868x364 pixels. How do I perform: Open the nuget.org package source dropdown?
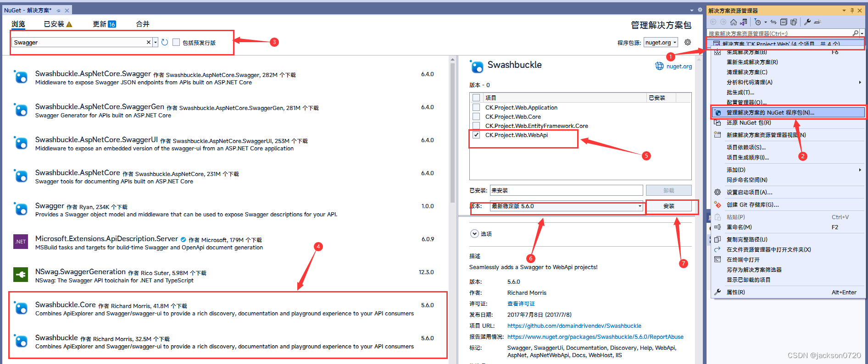[661, 42]
